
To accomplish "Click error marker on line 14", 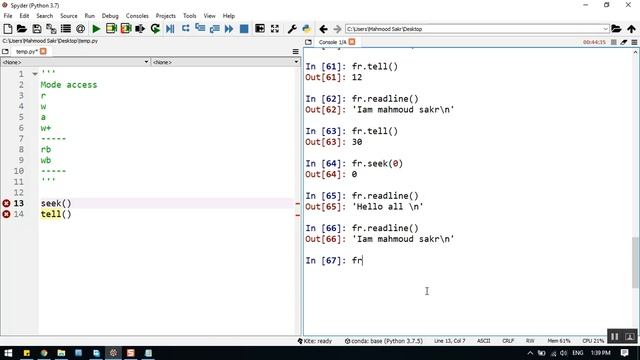I will pyautogui.click(x=7, y=214).
